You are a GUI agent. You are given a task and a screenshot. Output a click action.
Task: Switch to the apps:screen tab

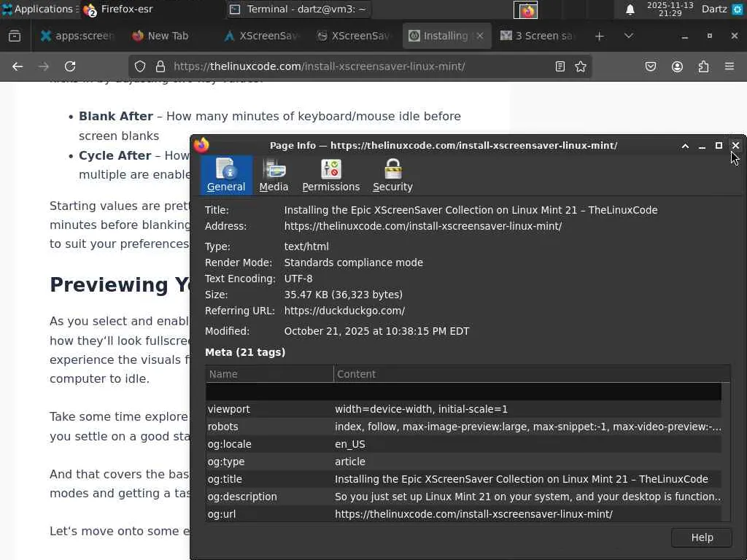pyautogui.click(x=77, y=36)
